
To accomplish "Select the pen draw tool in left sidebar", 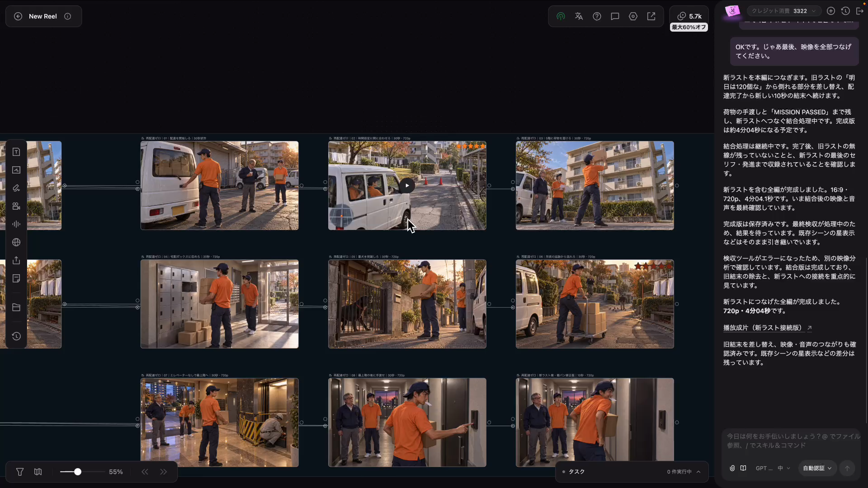I will 16,188.
